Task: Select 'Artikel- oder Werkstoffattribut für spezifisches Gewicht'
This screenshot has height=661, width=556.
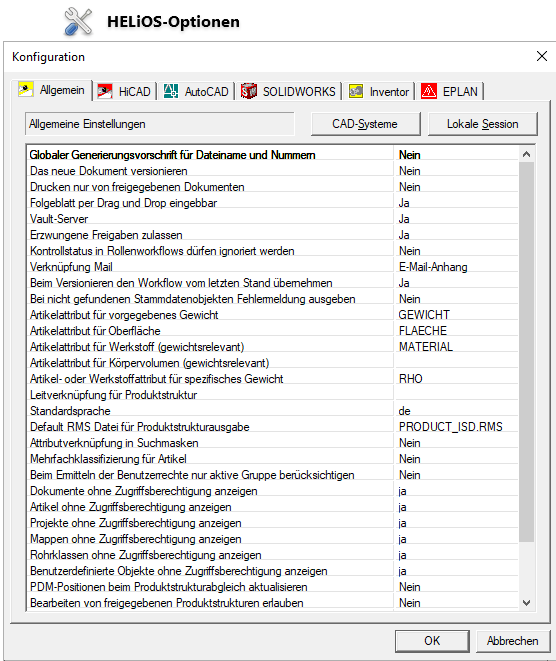Action: (x=273, y=379)
